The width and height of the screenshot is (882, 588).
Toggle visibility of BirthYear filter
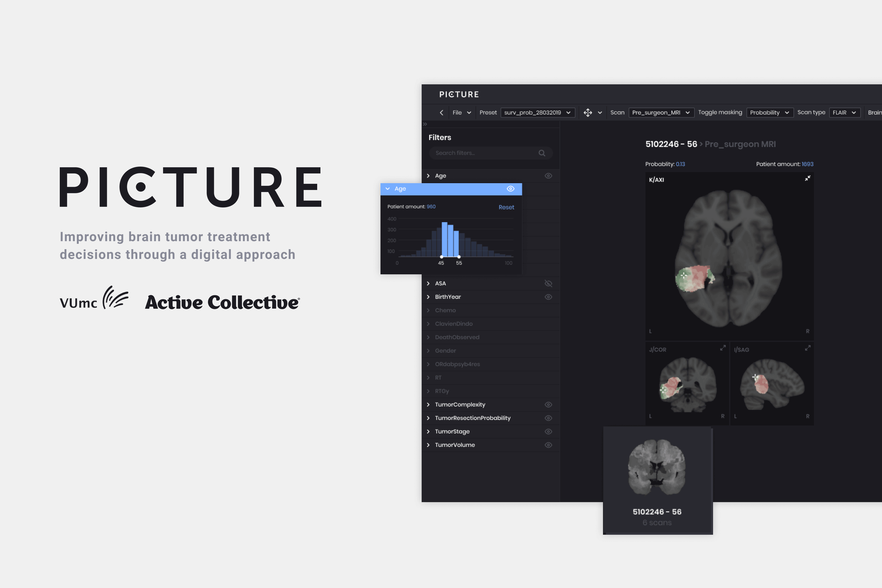pyautogui.click(x=548, y=297)
